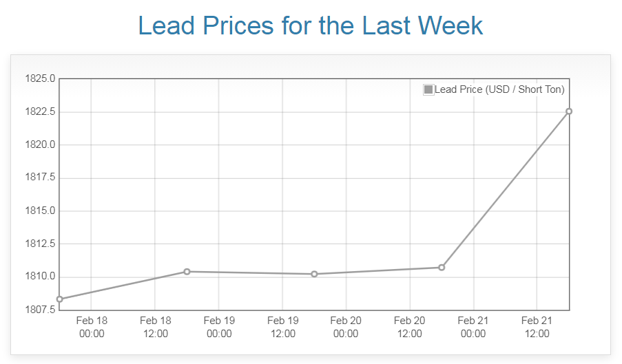Click the 1807.5 y-axis label
The width and height of the screenshot is (622, 364).
[40, 310]
